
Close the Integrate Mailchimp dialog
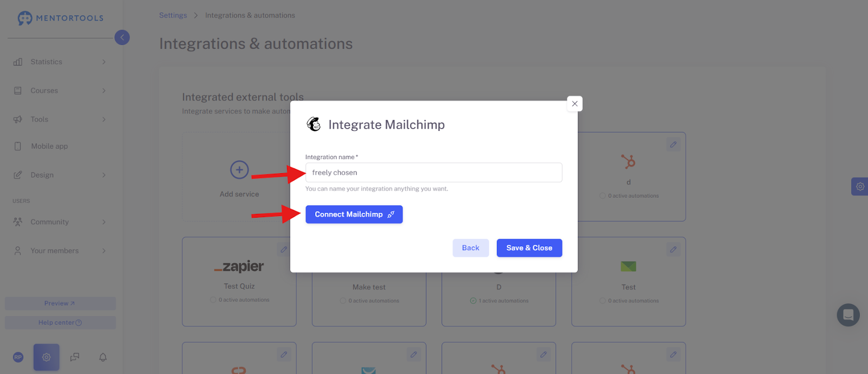pyautogui.click(x=575, y=104)
